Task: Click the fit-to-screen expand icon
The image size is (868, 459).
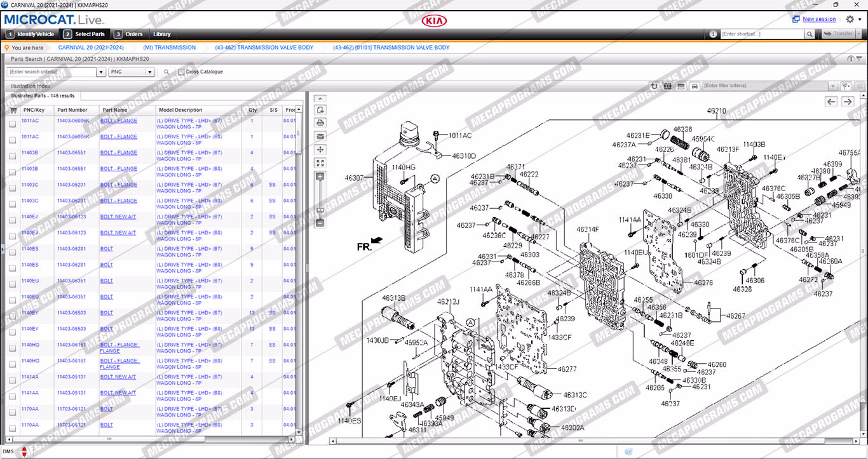Action: coord(320,163)
